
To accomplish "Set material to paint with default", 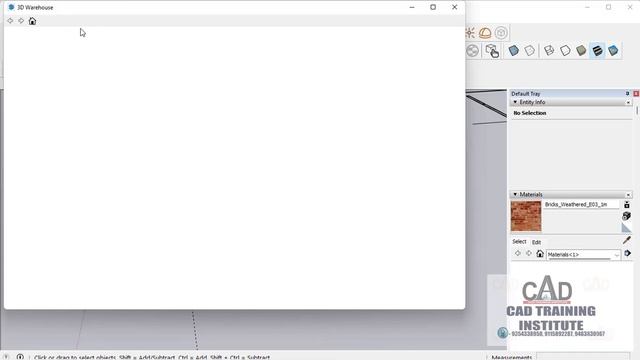I will coord(627,227).
